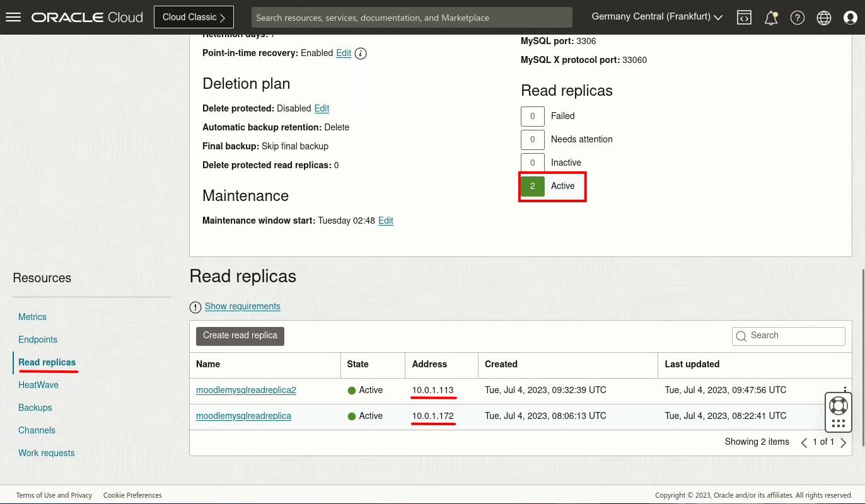Screen dimensions: 865x504
Task: Select the address 10.0.1.172
Action: point(432,416)
